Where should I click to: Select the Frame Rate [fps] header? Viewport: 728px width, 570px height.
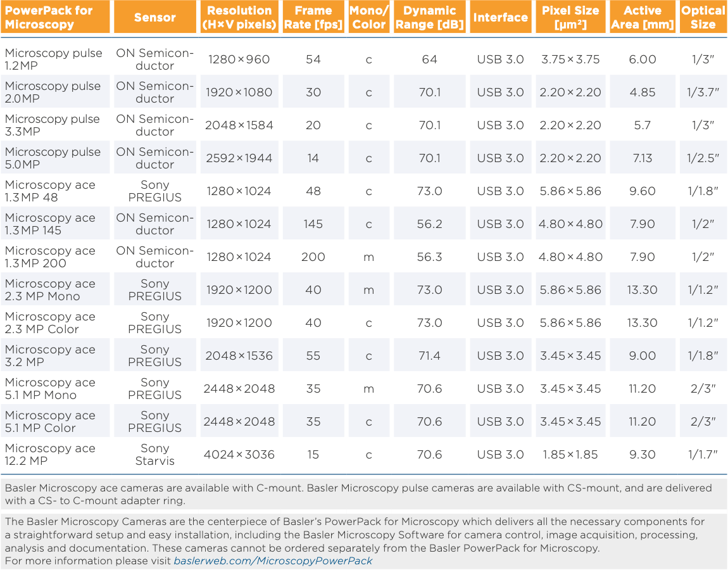coord(313,17)
